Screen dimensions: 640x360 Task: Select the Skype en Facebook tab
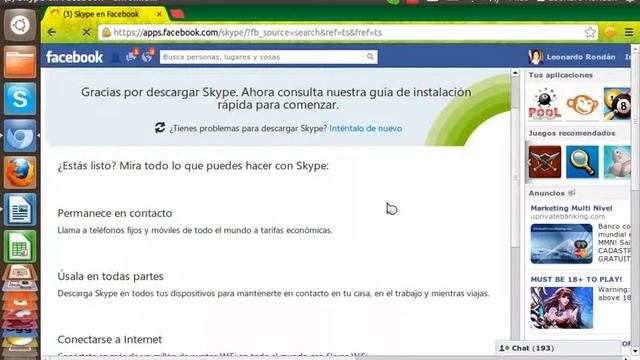tap(101, 14)
